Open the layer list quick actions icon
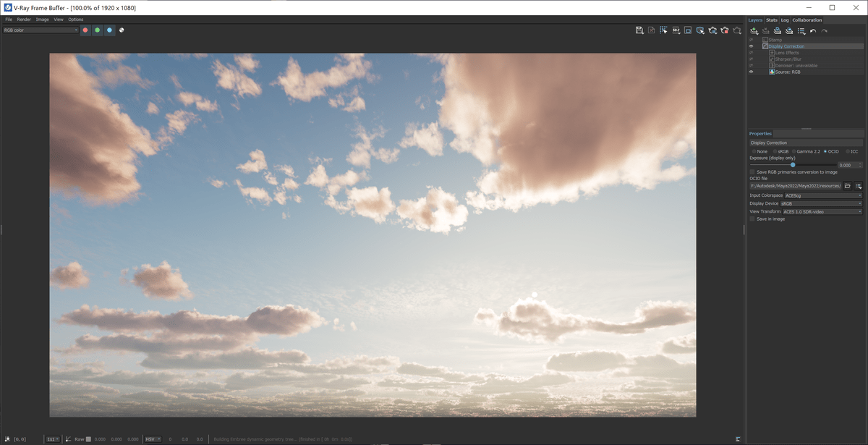868x445 pixels. tap(801, 31)
